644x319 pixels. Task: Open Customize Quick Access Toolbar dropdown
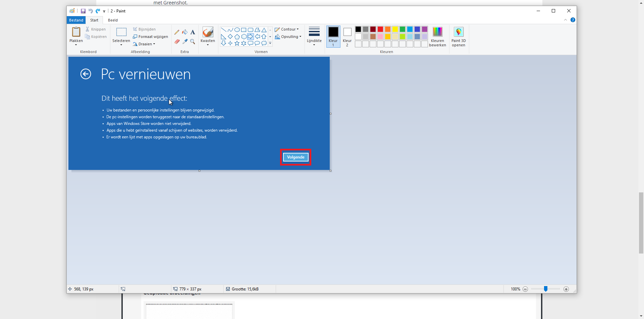[x=104, y=11]
